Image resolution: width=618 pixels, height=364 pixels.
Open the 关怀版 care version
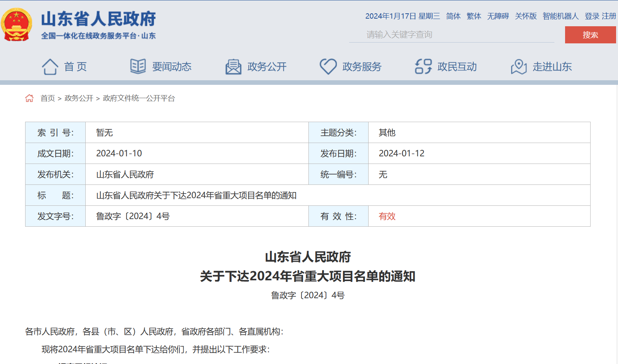[525, 16]
